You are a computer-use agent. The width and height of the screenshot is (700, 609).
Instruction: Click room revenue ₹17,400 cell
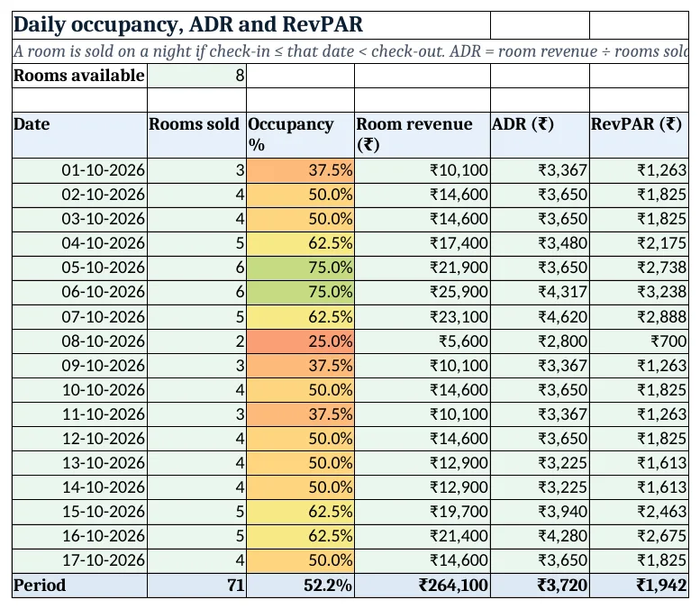[423, 244]
